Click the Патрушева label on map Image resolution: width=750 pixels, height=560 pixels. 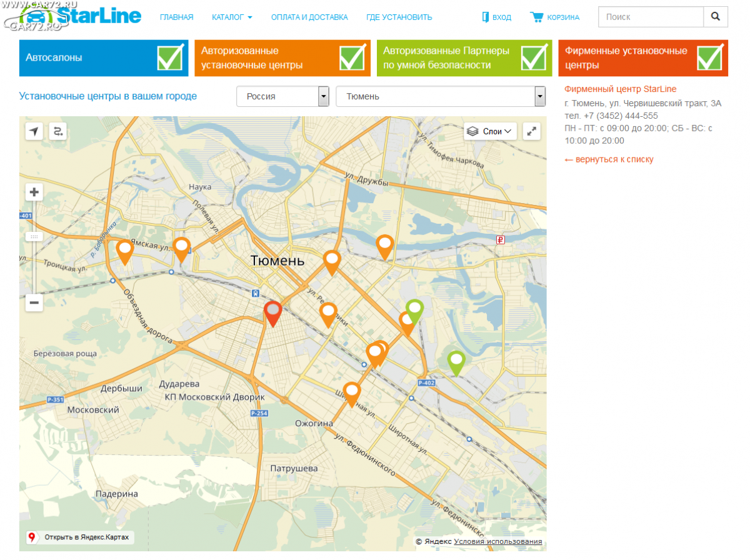point(294,468)
